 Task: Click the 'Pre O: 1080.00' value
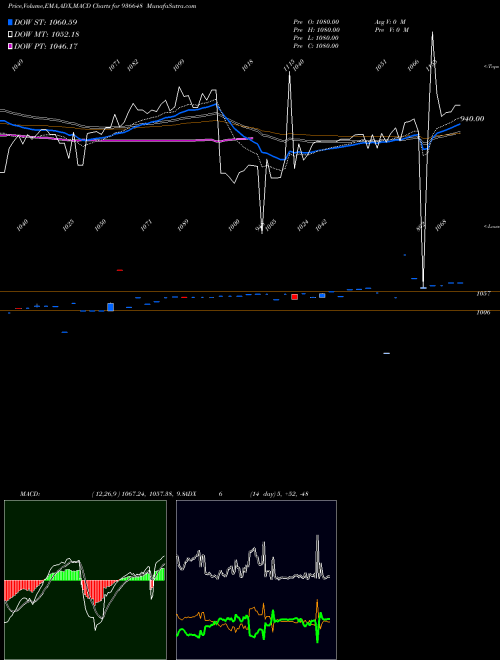point(316,22)
